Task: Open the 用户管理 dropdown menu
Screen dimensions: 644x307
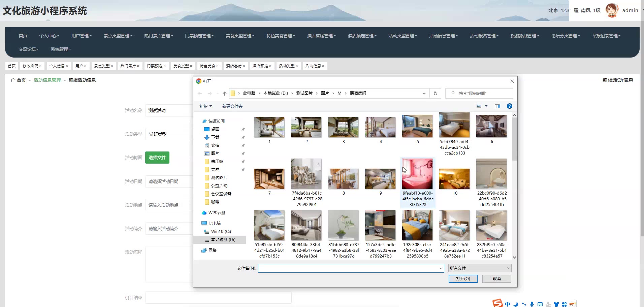Action: click(x=82, y=36)
